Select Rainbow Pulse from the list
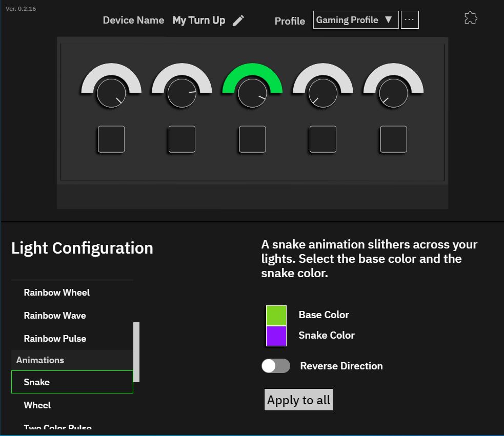The image size is (504, 436). tap(55, 339)
